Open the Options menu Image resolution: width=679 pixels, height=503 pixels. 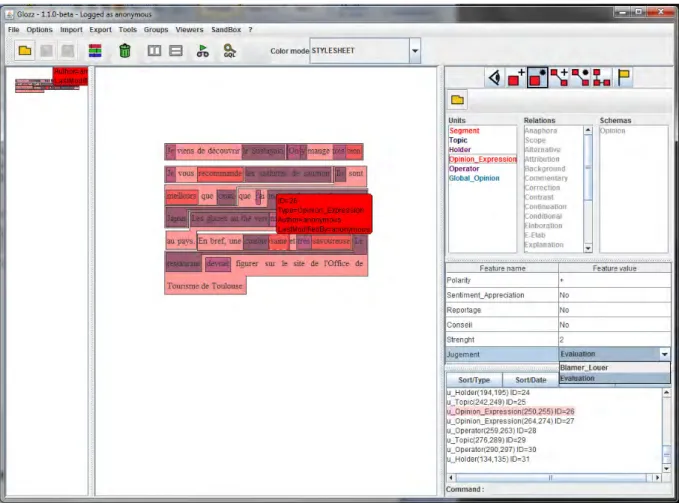pyautogui.click(x=39, y=29)
